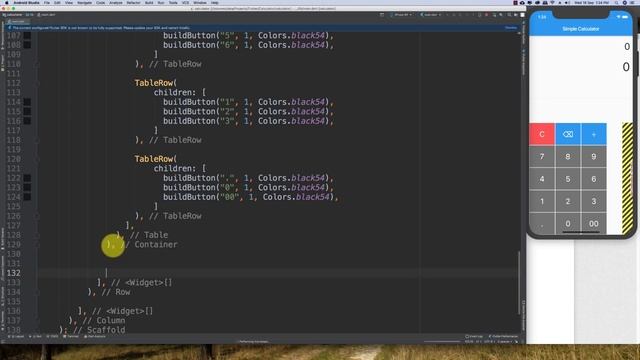Tap the backspace delete key in simulator
The width and height of the screenshot is (640, 360).
(x=568, y=134)
